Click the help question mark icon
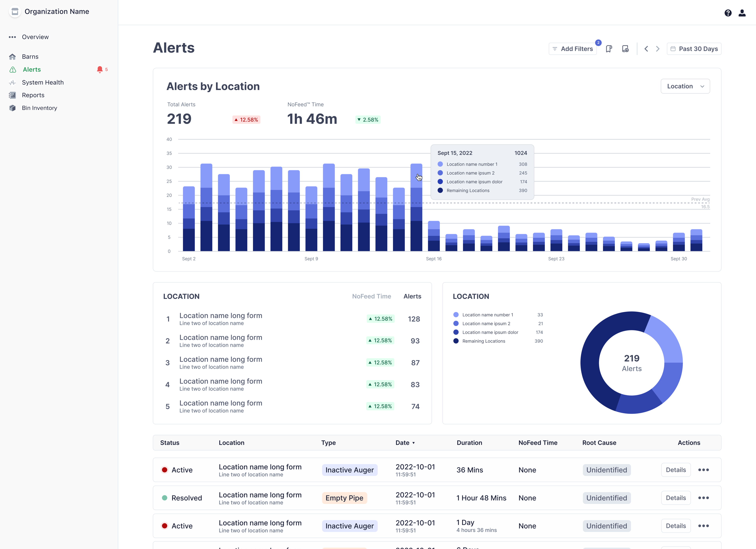The height and width of the screenshot is (549, 756). pyautogui.click(x=728, y=13)
